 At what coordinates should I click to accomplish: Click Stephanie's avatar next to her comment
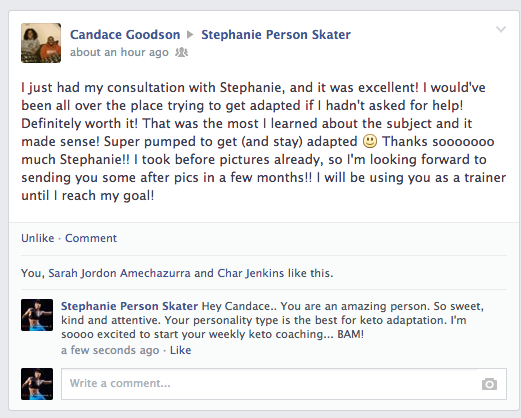point(37,315)
